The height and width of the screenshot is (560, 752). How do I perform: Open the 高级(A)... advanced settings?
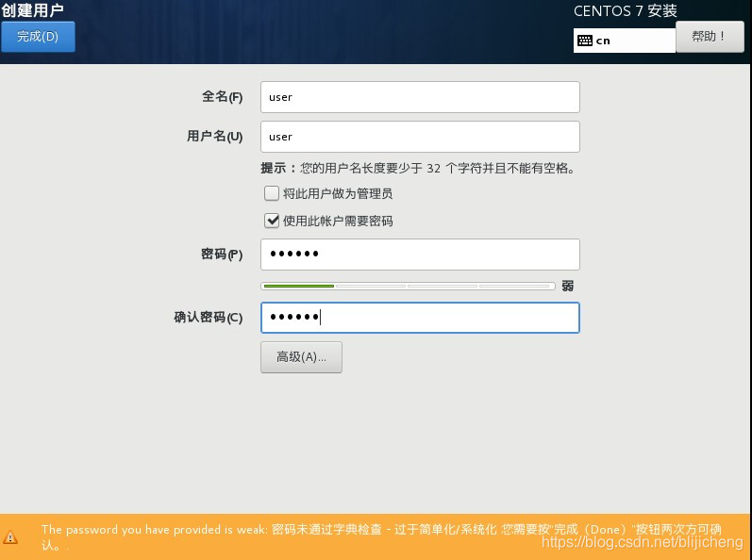coord(301,357)
